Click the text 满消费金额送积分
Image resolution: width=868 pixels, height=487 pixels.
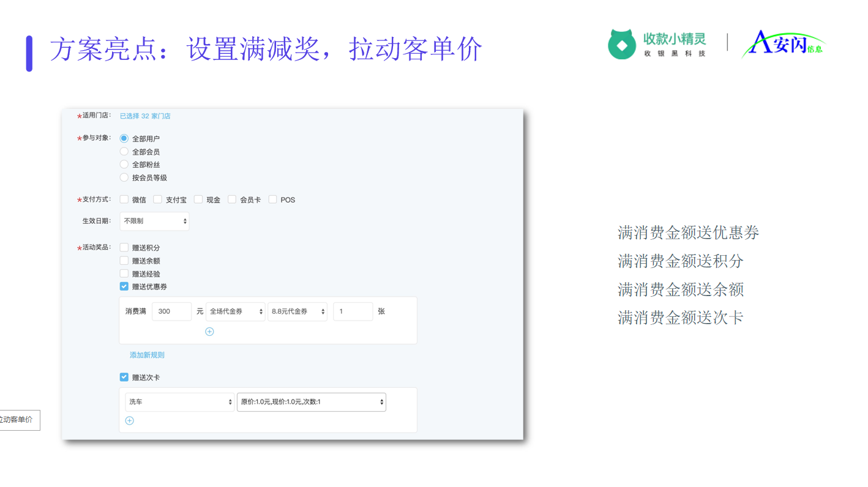[x=681, y=261]
